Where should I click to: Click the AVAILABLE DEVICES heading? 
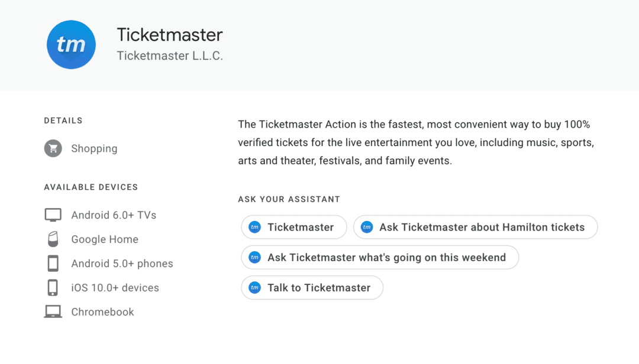coord(91,187)
